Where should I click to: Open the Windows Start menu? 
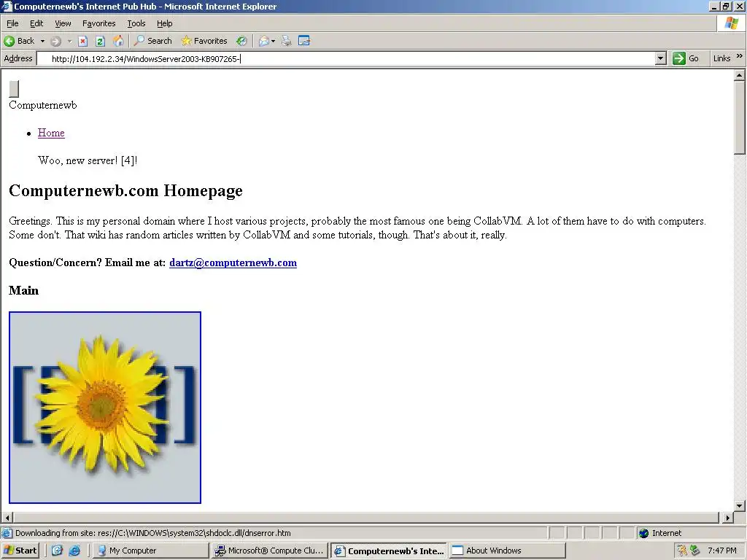click(20, 551)
